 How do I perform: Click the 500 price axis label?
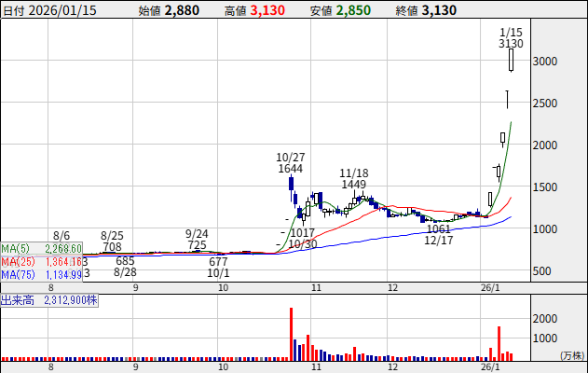pos(541,271)
